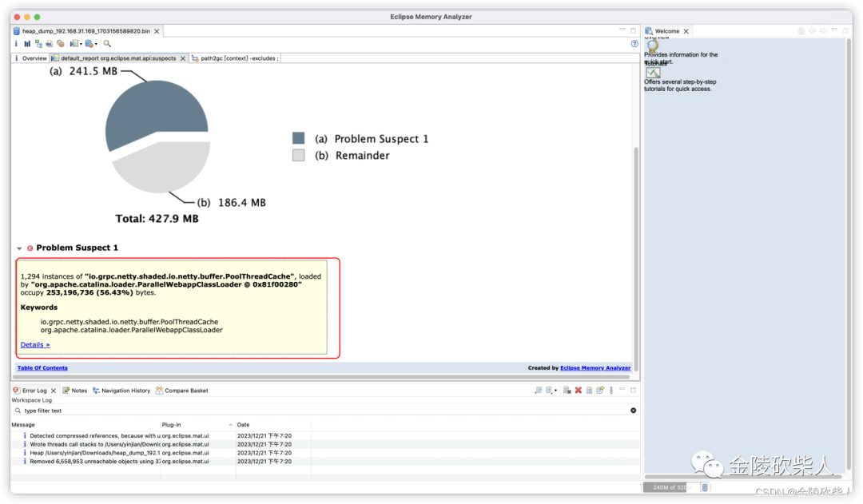863x504 pixels.
Task: Open the Query Browser dropdown arrow
Action: pos(96,44)
